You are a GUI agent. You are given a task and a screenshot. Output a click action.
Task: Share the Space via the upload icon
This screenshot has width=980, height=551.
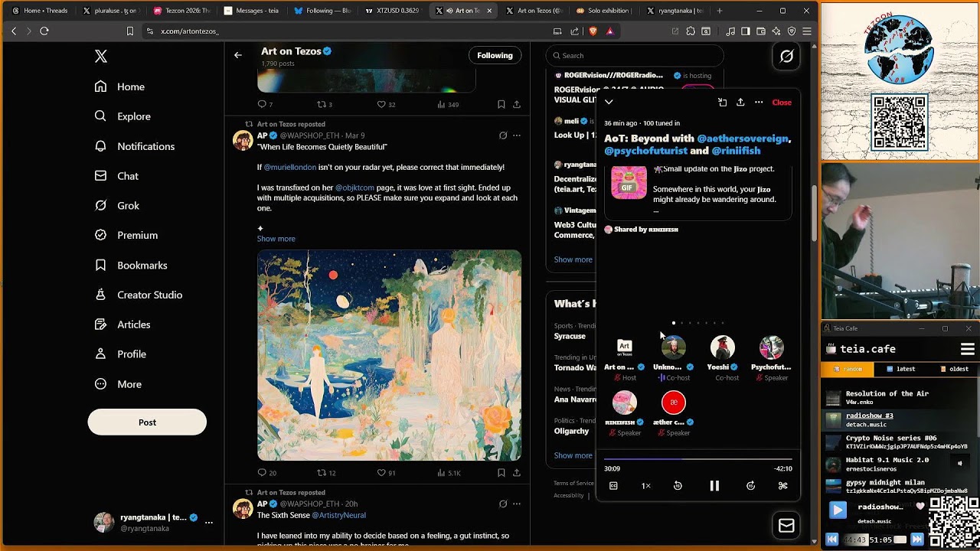[x=740, y=102]
